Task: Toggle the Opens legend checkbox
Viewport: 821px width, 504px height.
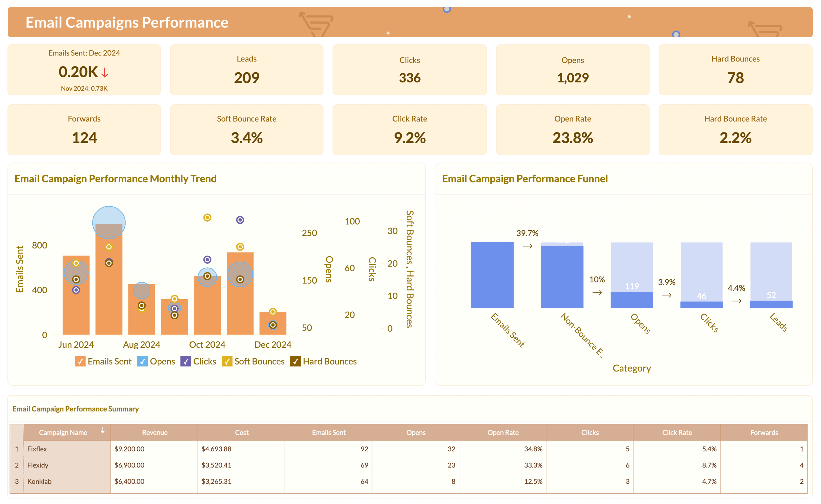Action: tap(142, 361)
